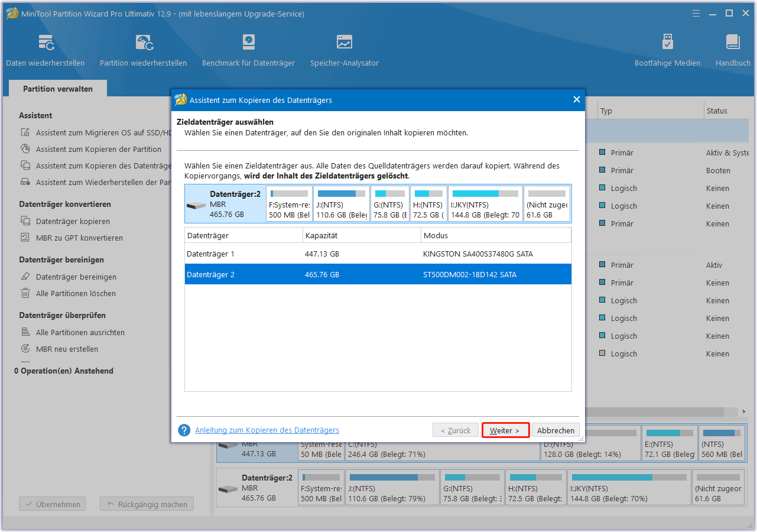Select J:(NTFS) partition in dialog preview

tap(341, 204)
